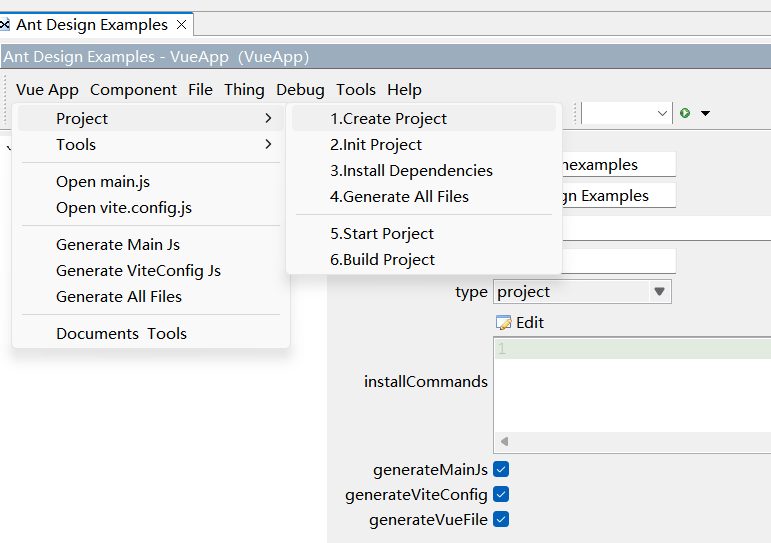
Task: Uncheck the generateViteConfig checkbox
Action: tap(501, 494)
